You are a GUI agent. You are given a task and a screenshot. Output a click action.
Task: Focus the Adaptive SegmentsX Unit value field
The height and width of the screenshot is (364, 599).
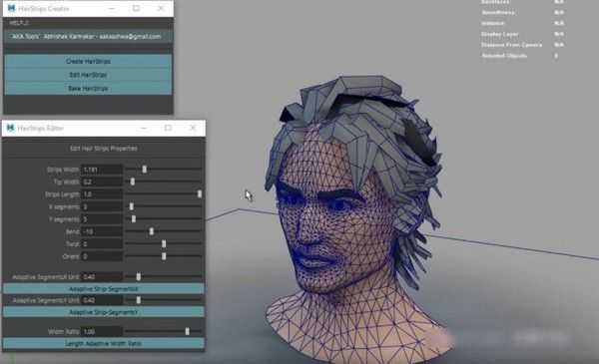tap(102, 276)
